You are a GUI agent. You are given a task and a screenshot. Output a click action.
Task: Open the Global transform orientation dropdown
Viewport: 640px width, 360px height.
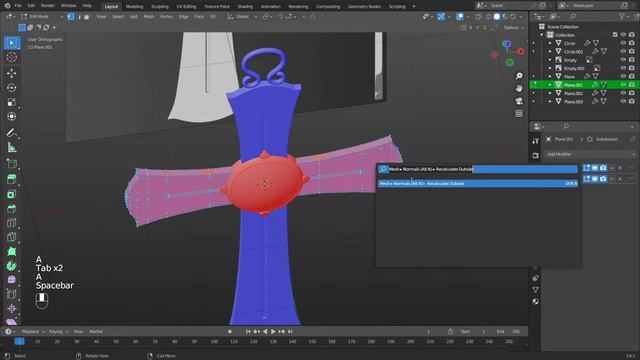[x=242, y=17]
